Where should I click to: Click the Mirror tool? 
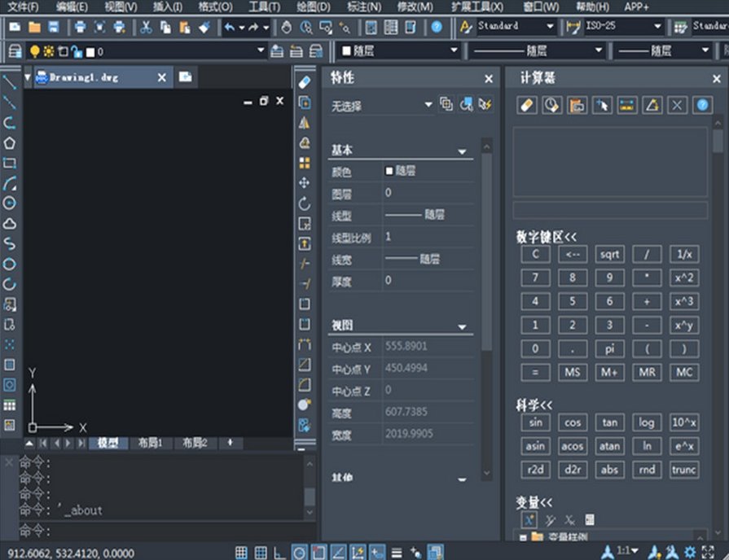click(x=305, y=123)
